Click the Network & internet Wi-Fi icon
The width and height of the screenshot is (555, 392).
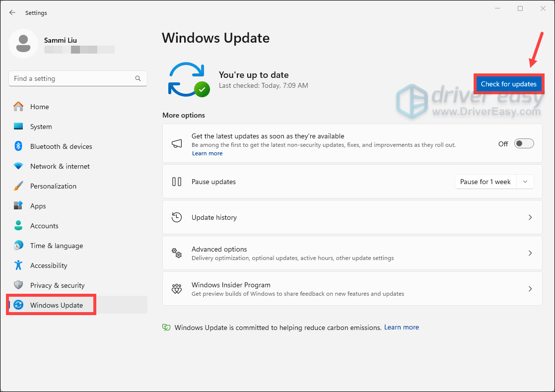pos(18,166)
